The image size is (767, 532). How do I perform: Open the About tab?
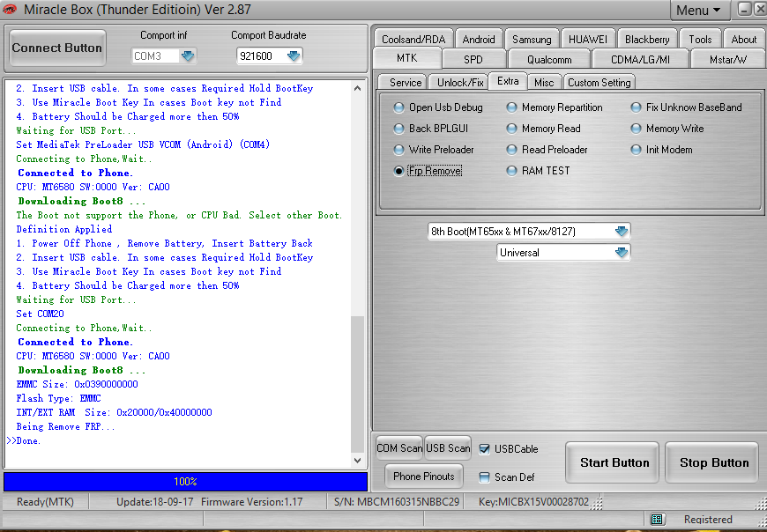(x=743, y=39)
